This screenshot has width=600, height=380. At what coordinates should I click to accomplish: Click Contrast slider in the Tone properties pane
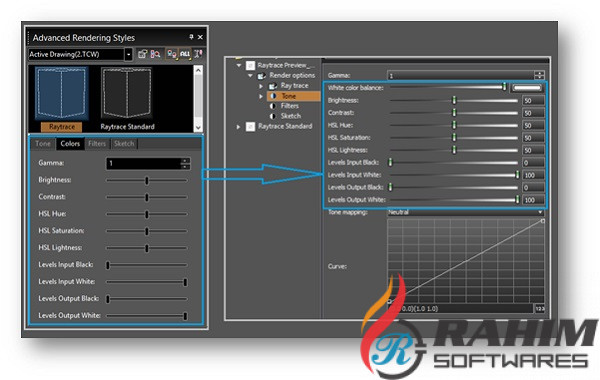point(454,113)
